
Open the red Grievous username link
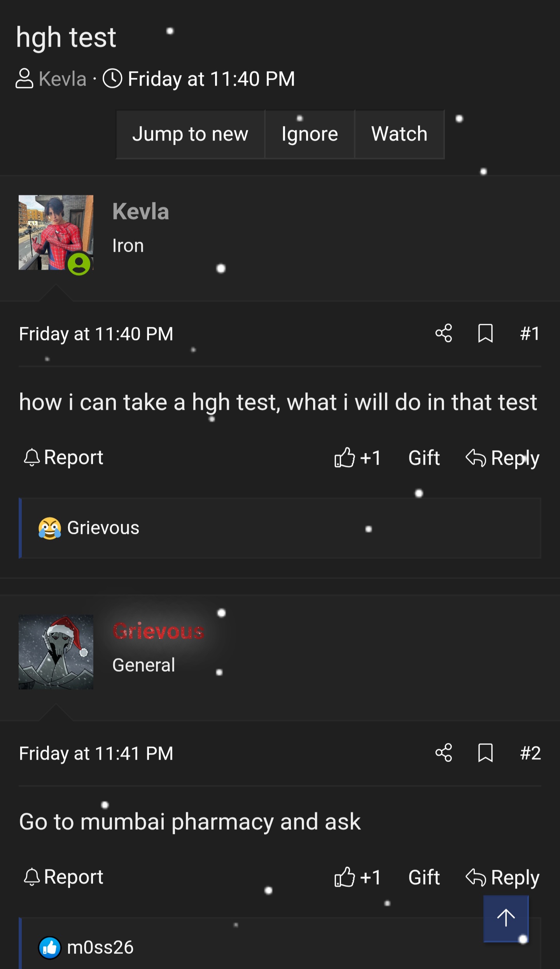click(x=158, y=631)
